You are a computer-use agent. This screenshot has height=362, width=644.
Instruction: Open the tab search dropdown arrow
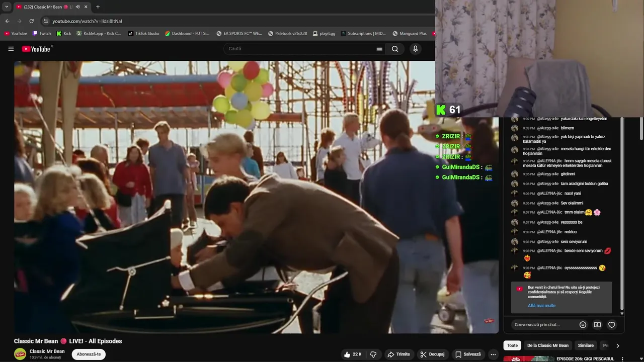(x=7, y=7)
